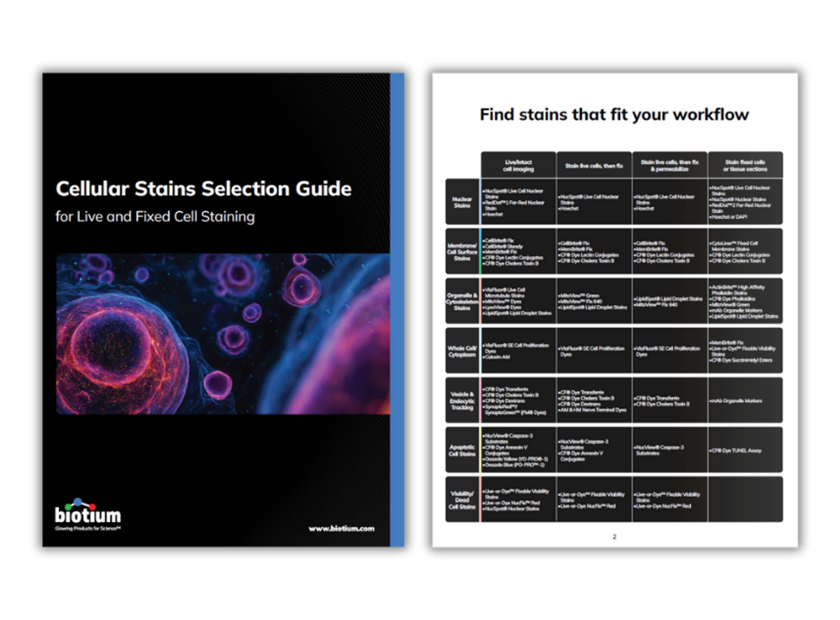840x620 pixels.
Task: Click the Viability/Dead Cell Stains row label
Action: [x=462, y=500]
